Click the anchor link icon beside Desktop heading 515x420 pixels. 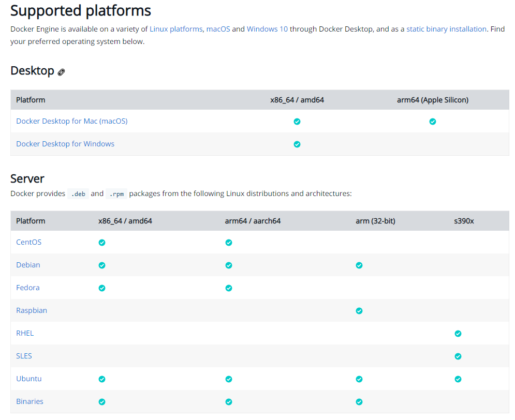tap(61, 72)
